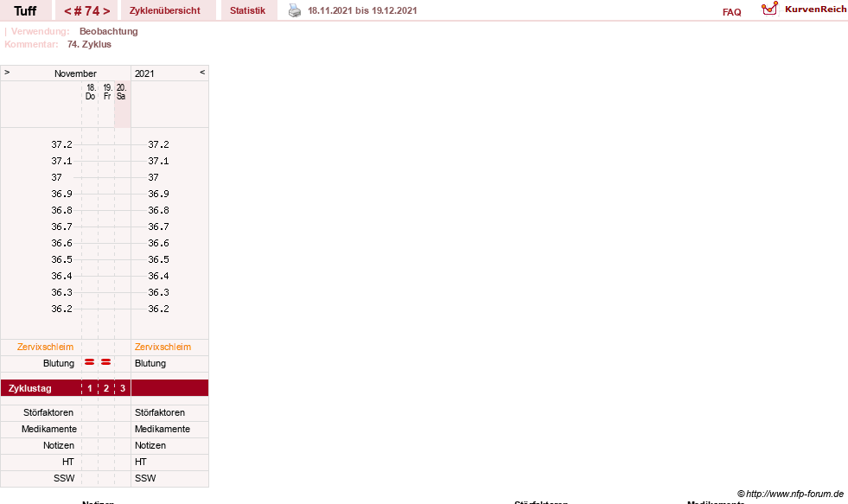The width and height of the screenshot is (848, 504).
Task: Click cycle day 3 in Zyklustag row
Action: tap(123, 388)
